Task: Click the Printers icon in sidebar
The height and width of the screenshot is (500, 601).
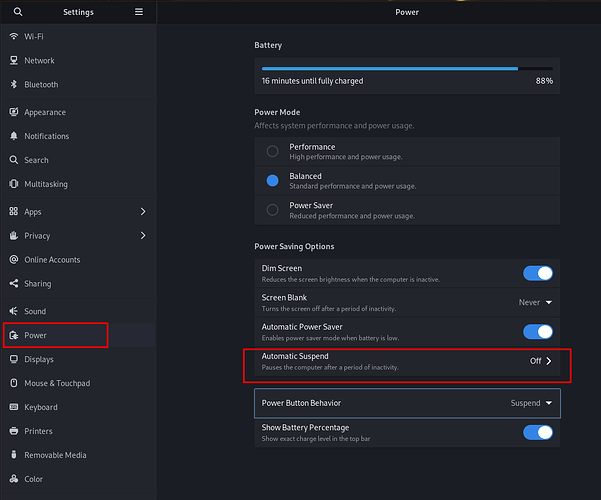Action: [x=14, y=431]
